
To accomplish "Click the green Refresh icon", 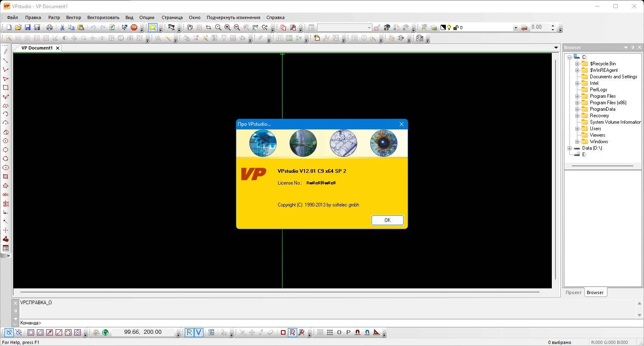I will (x=112, y=27).
